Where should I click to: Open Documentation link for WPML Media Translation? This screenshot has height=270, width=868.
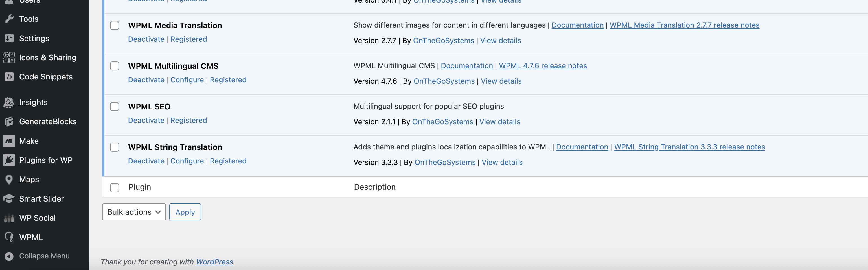(578, 25)
